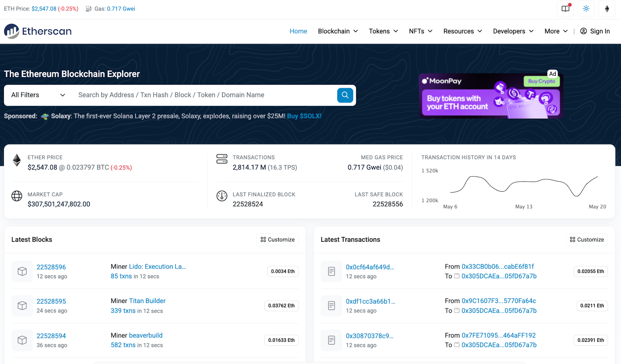The height and width of the screenshot is (364, 621).
Task: Click the globe Market Cap icon
Action: tap(17, 196)
